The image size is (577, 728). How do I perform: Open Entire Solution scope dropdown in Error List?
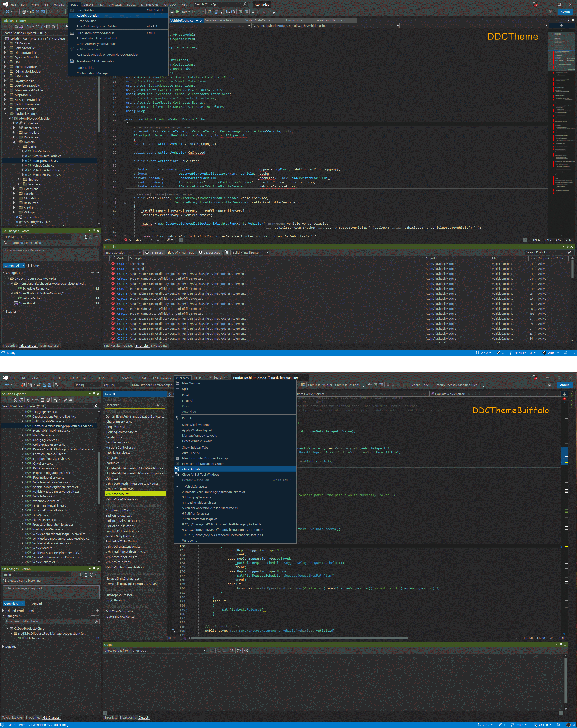pyautogui.click(x=123, y=253)
